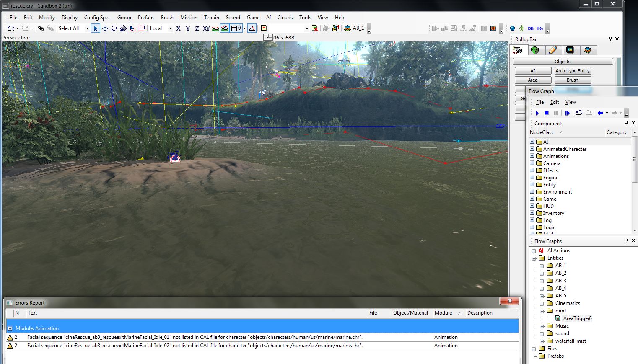Screen dimensions: 638x364
Task: Click the Area object button
Action: (533, 80)
